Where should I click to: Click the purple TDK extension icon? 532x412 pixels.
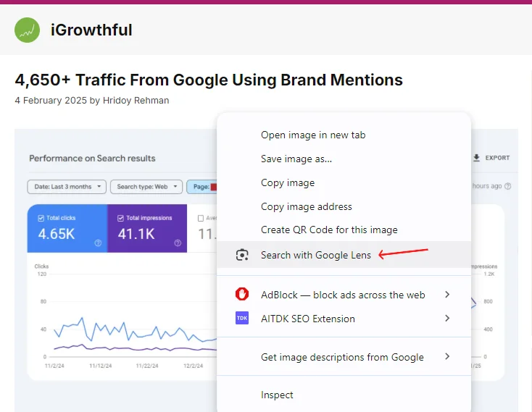pos(242,318)
